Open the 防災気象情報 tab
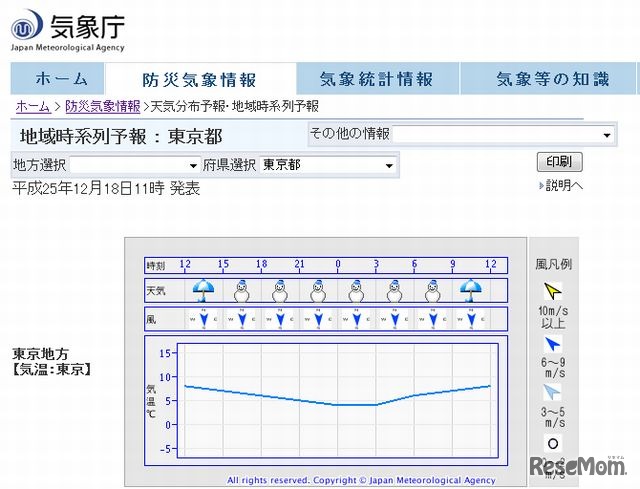This screenshot has width=640, height=489. click(200, 79)
